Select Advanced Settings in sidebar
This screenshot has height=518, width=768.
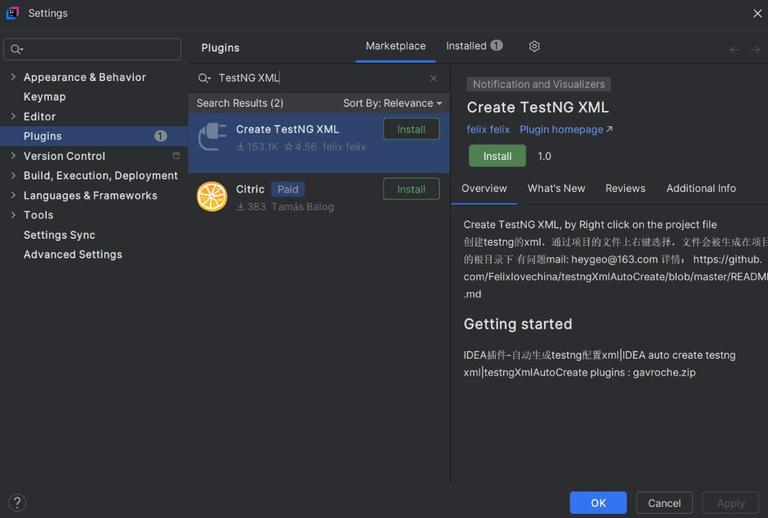click(73, 255)
